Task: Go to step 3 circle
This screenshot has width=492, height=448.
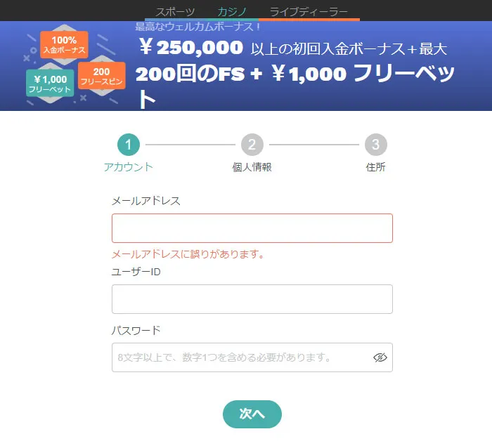Action: click(x=376, y=145)
